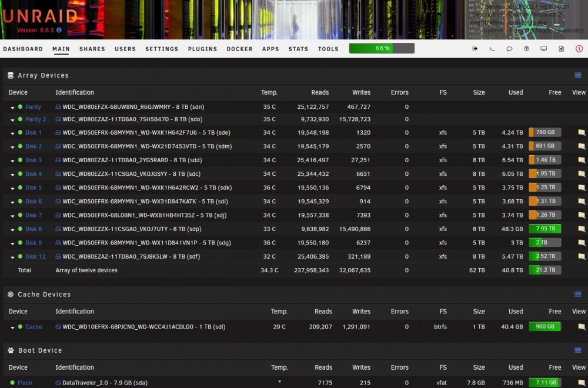Click the green status dot for Disk 2
This screenshot has width=588, height=388.
[x=20, y=146]
